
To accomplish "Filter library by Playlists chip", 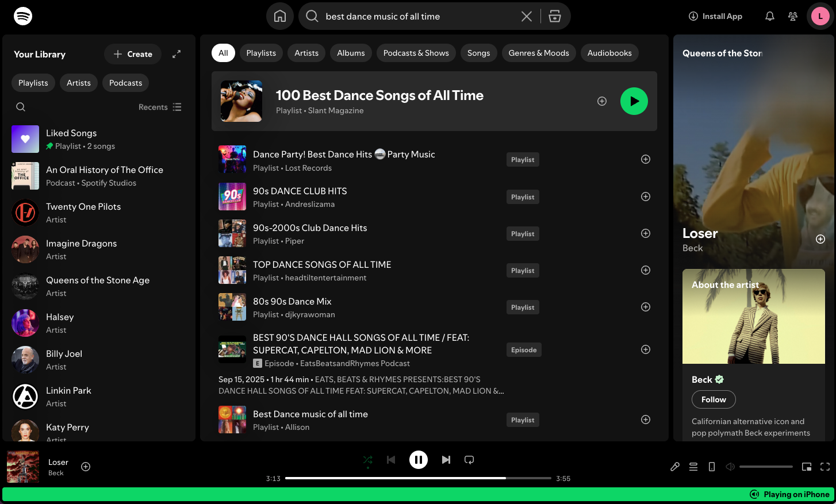I will tap(33, 83).
